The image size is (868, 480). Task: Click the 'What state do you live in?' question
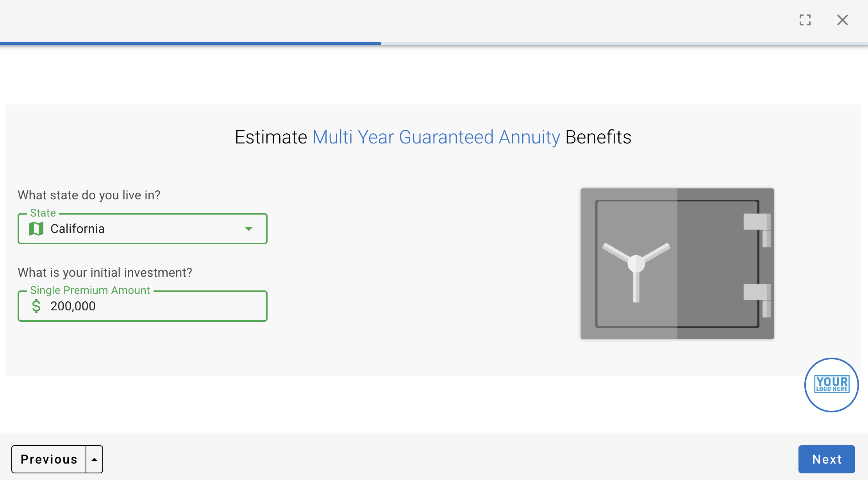(x=89, y=195)
